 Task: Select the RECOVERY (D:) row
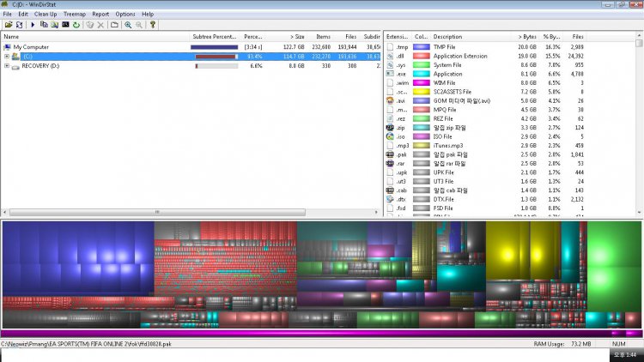pos(191,66)
